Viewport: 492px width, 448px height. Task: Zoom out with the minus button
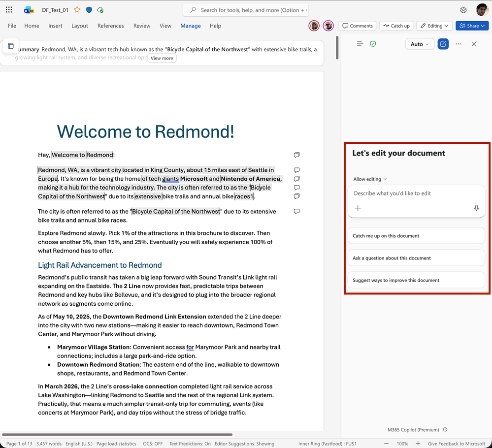coord(386,443)
